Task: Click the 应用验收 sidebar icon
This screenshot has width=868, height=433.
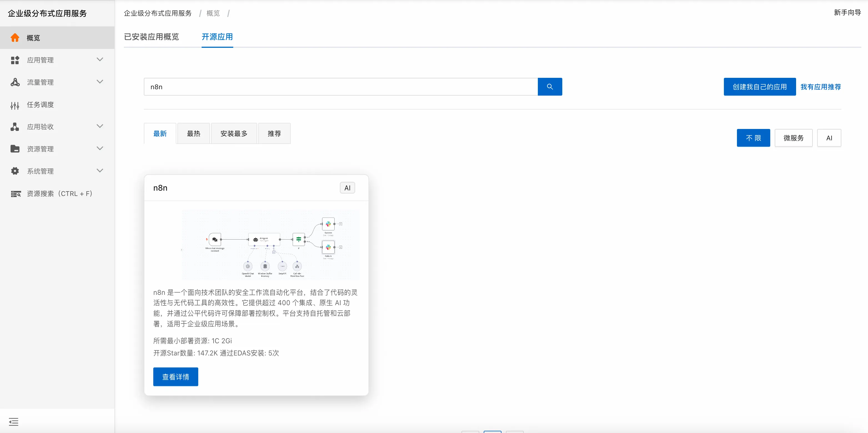Action: 15,127
